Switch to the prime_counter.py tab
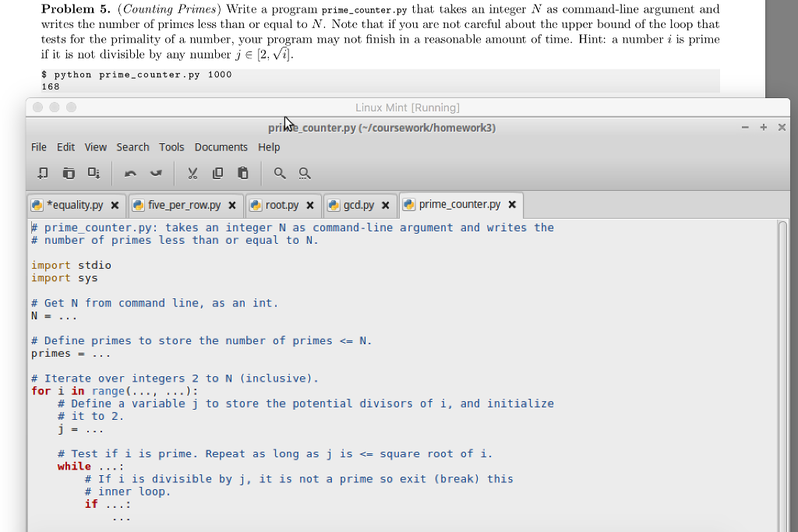The image size is (798, 532). (x=460, y=205)
